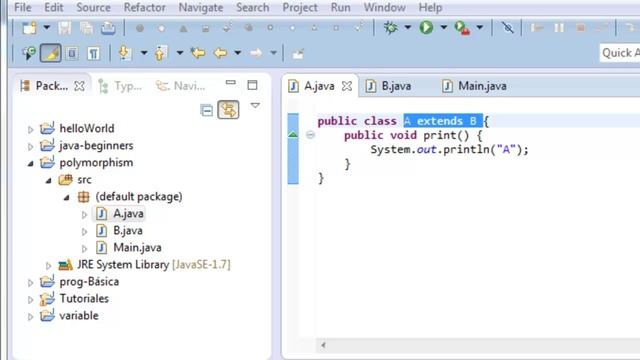This screenshot has height=360, width=640.
Task: Open the Search menu
Action: pos(252,7)
